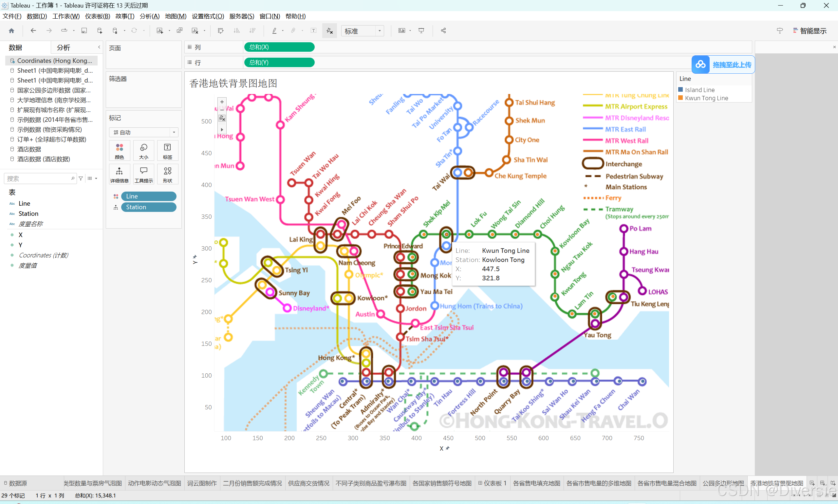This screenshot has height=504, width=838.
Task: Switch to the Data pane tab
Action: [x=15, y=47]
